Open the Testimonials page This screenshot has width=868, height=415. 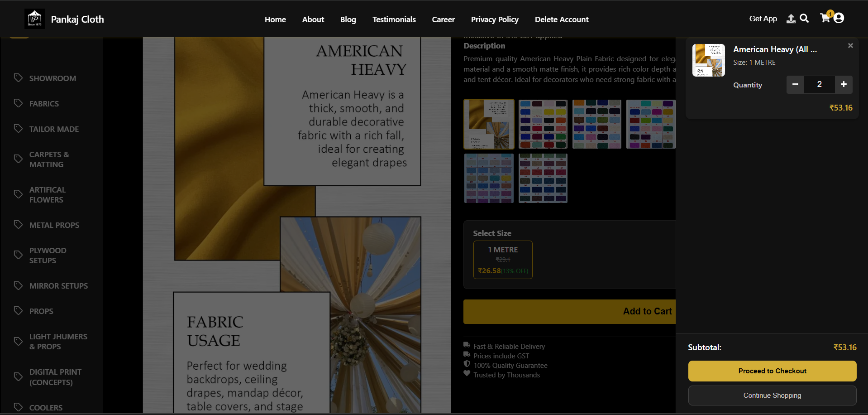394,19
